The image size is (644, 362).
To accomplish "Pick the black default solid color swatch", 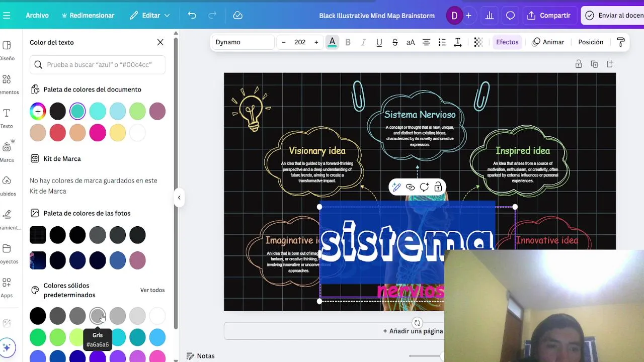I will tap(38, 316).
